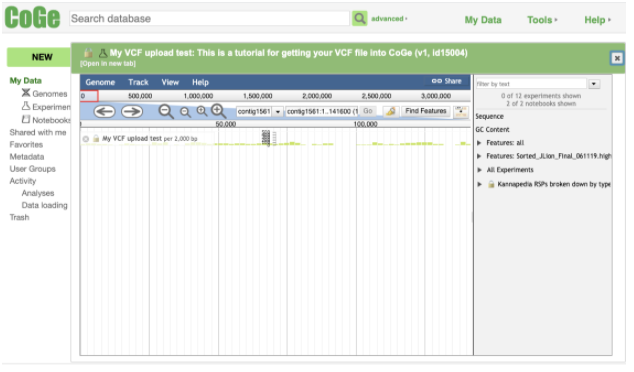Screen dimensions: 634x372
Task: Click the My VCF upload test track label
Action: 131,138
